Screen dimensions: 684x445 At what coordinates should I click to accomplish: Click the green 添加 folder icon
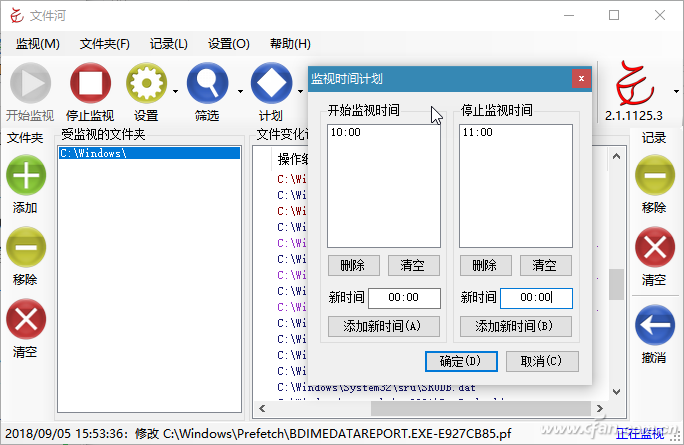(x=26, y=175)
